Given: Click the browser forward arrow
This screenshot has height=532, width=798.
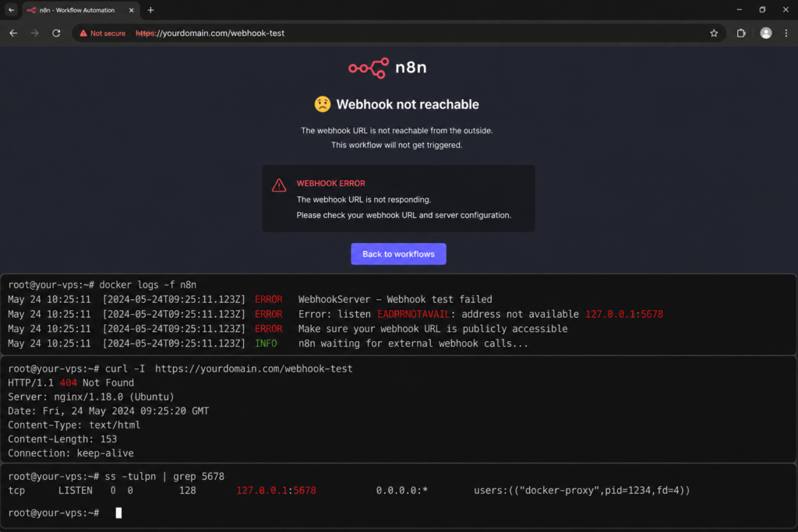Looking at the screenshot, I should (34, 33).
